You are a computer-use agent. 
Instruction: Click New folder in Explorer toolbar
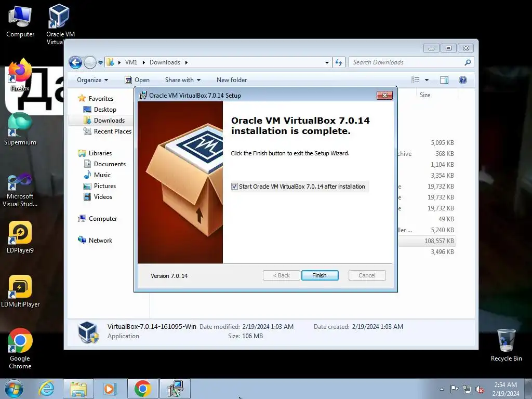[232, 80]
